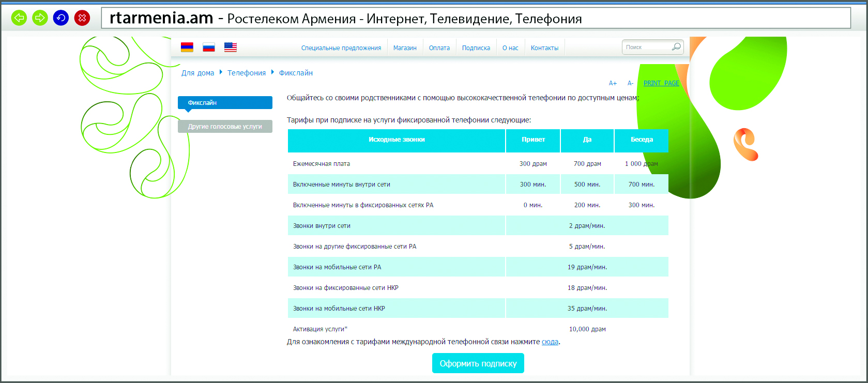Image resolution: width=868 pixels, height=383 pixels.
Task: Click the Звонки внутри сети label
Action: tap(322, 226)
